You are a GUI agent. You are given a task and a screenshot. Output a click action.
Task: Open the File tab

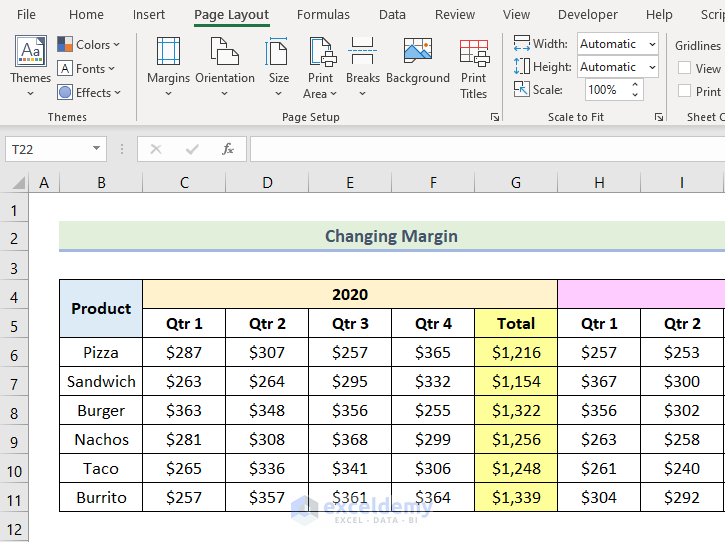coord(26,15)
